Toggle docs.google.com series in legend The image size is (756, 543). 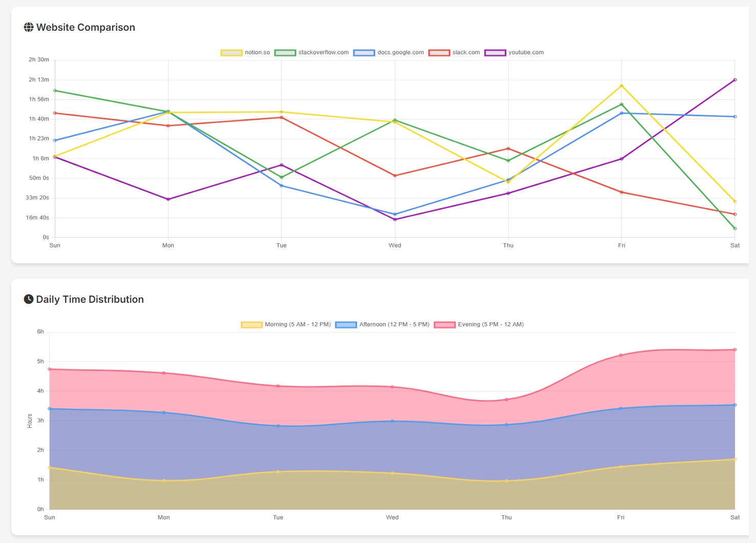coord(389,52)
